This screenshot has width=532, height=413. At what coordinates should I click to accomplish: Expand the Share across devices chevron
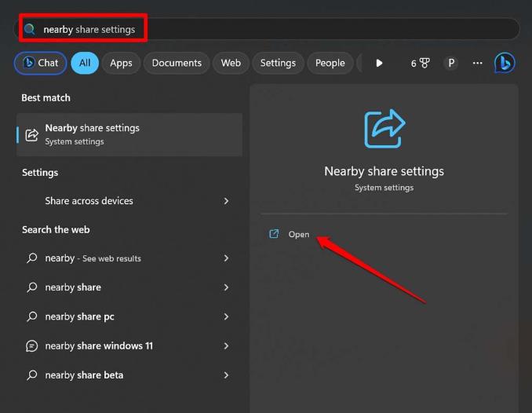[226, 201]
